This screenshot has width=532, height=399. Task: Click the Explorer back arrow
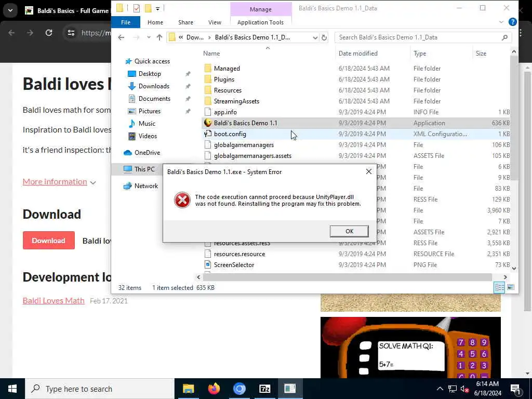(x=121, y=37)
